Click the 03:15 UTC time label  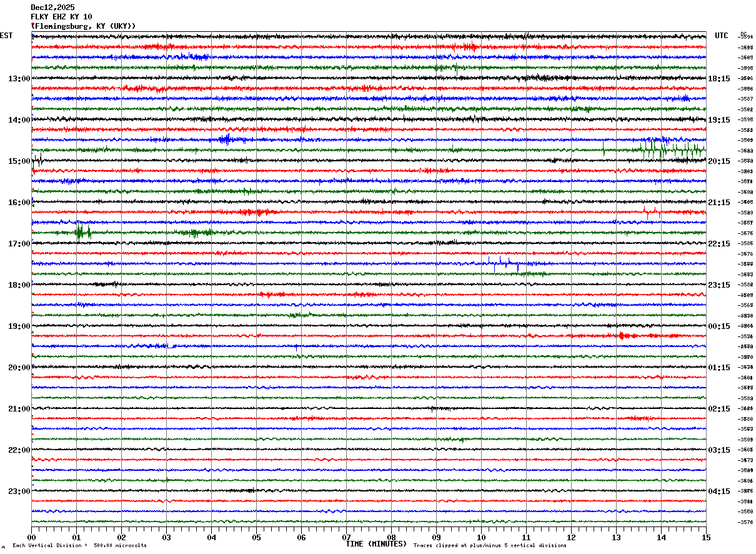[x=719, y=450]
